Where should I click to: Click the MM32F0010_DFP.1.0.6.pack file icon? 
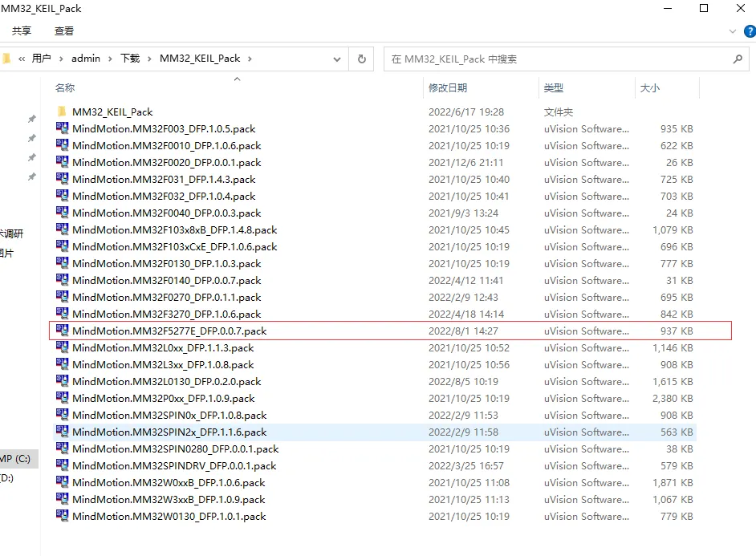(x=62, y=145)
